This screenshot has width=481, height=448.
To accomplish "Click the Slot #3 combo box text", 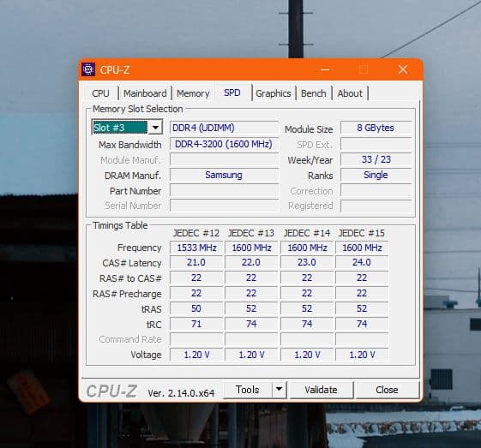I will pos(120,128).
